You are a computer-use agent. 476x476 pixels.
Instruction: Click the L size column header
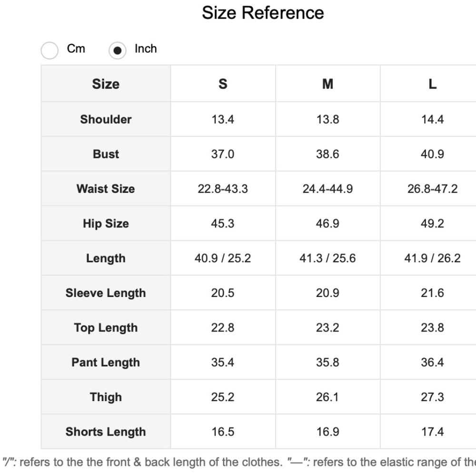[432, 83]
